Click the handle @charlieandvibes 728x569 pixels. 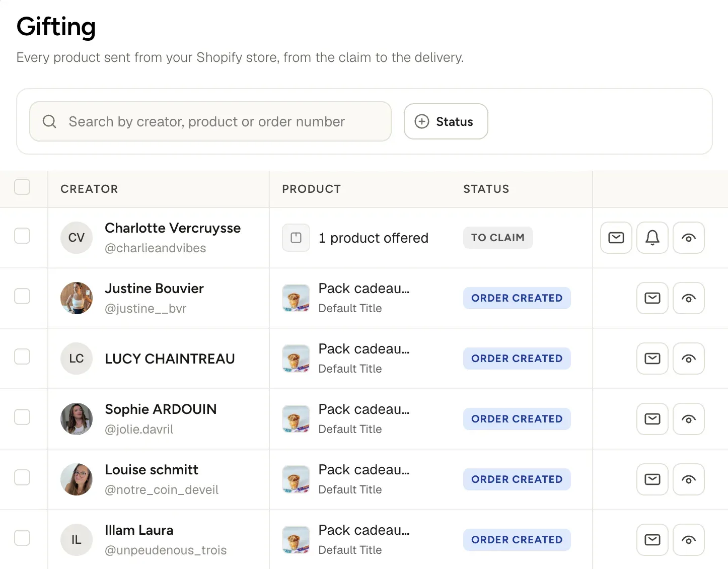156,248
